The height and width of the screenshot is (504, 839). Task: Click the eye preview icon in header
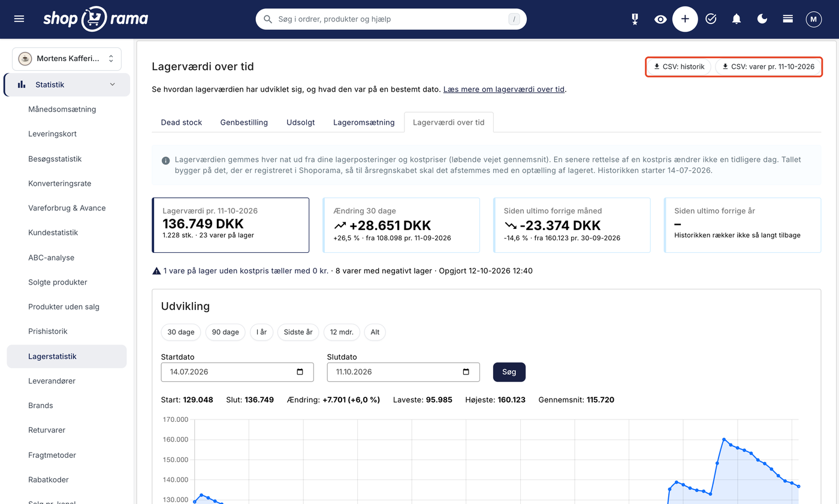[x=660, y=19]
